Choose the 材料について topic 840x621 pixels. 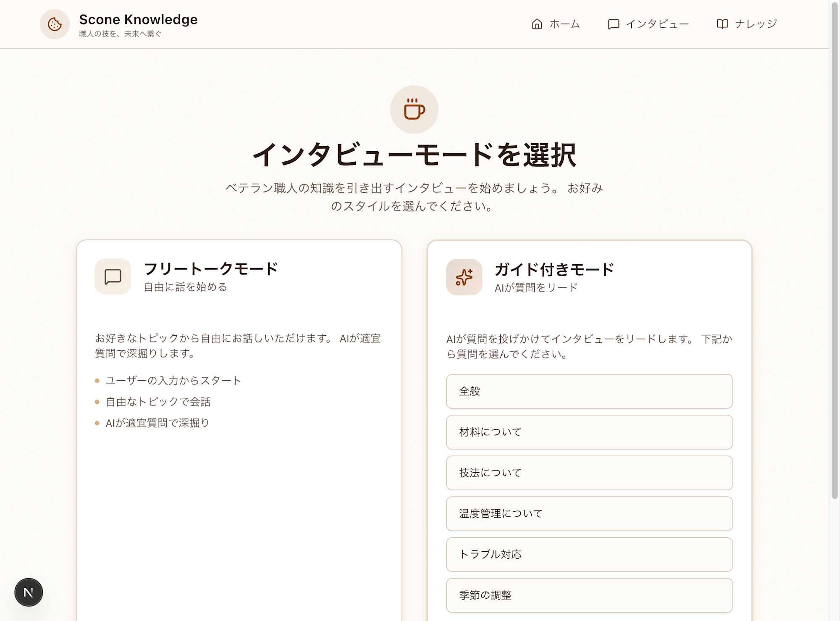[589, 432]
